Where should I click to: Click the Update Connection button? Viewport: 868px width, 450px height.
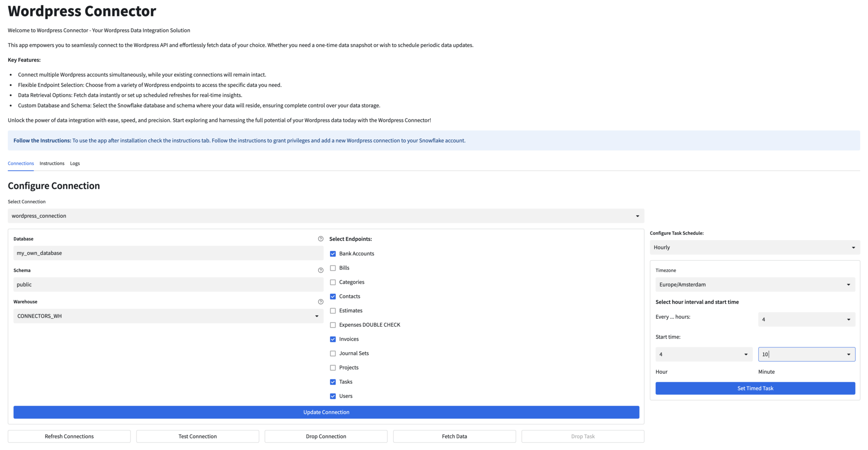[326, 412]
